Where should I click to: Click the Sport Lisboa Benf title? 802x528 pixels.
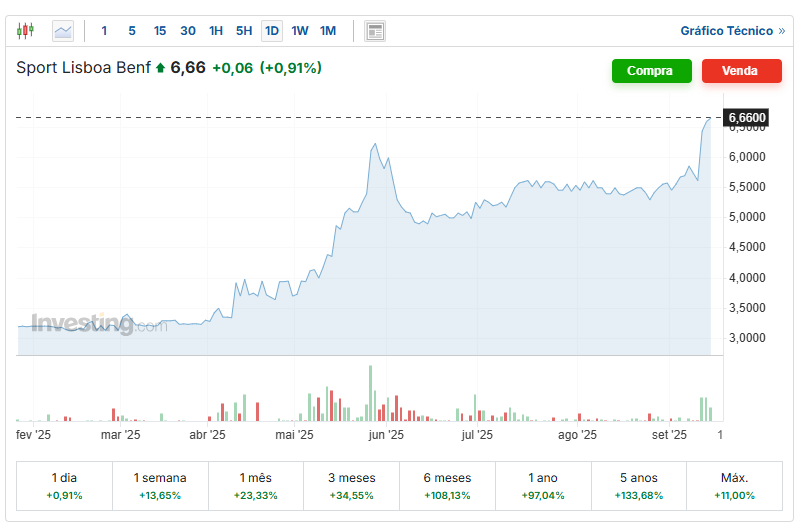tap(83, 68)
